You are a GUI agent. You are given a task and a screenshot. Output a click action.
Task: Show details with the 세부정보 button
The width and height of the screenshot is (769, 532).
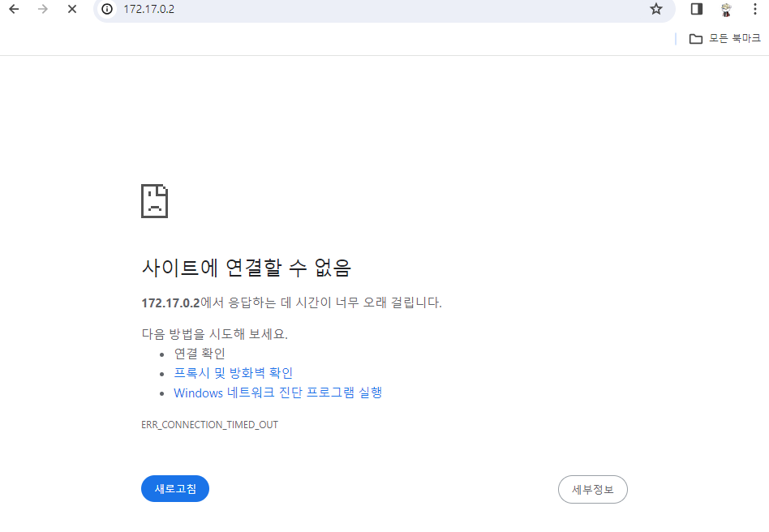point(592,489)
